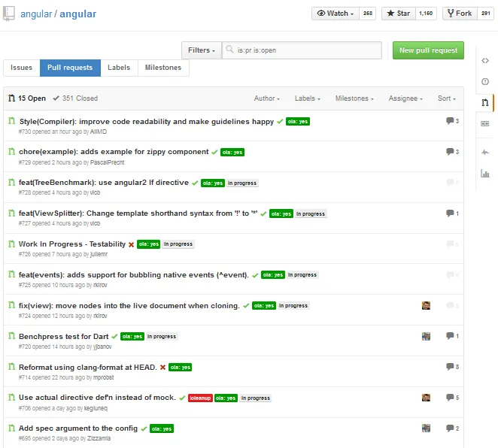Click the New pull request button
The height and width of the screenshot is (448, 498).
pos(428,50)
